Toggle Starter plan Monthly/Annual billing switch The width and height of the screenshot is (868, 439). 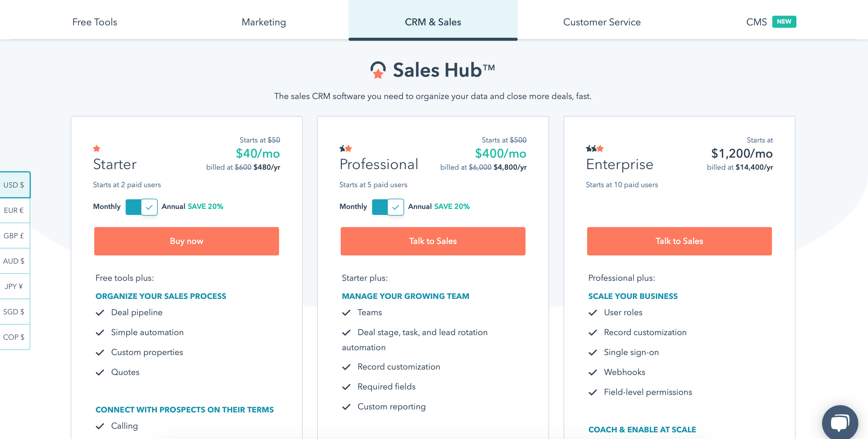pos(141,207)
